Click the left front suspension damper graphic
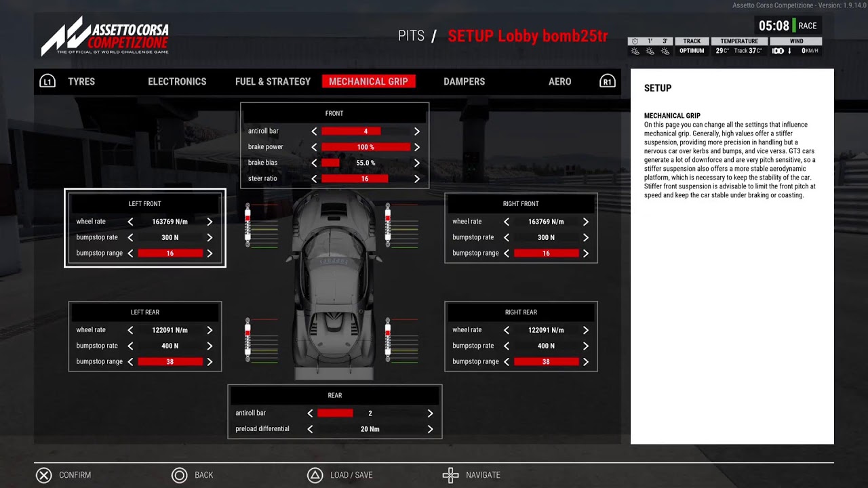This screenshot has height=488, width=868. tap(248, 225)
